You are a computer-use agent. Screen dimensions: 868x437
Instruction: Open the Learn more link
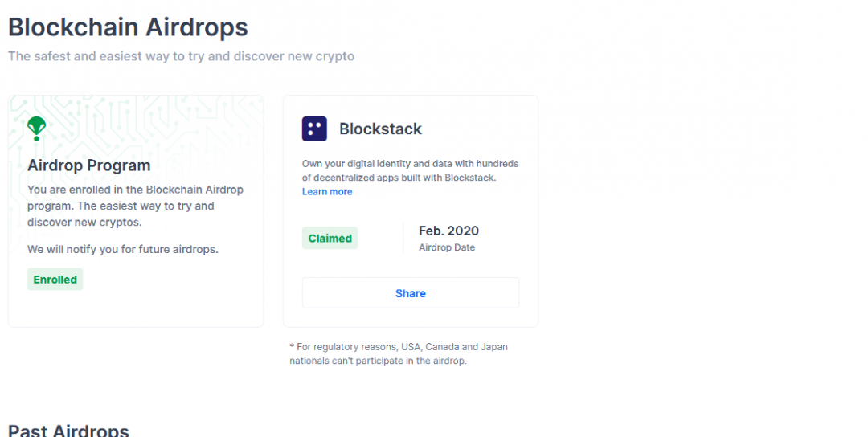point(327,192)
